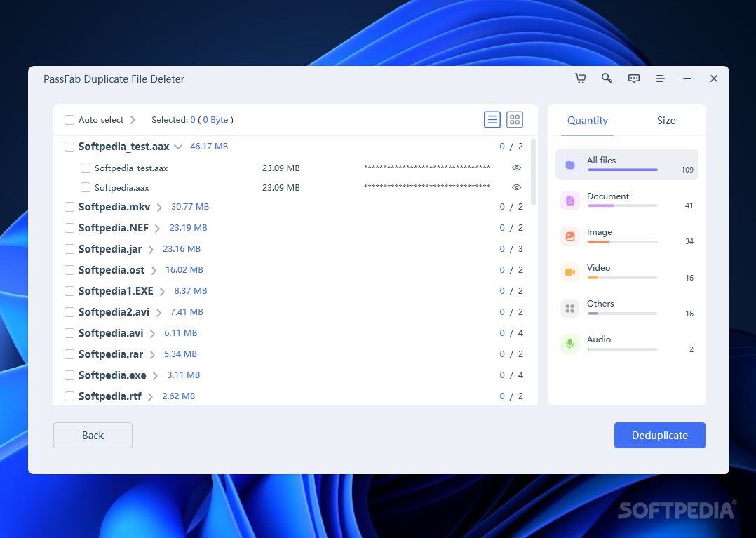Viewport: 756px width, 538px height.
Task: Enable the Auto select checkbox
Action: 69,119
